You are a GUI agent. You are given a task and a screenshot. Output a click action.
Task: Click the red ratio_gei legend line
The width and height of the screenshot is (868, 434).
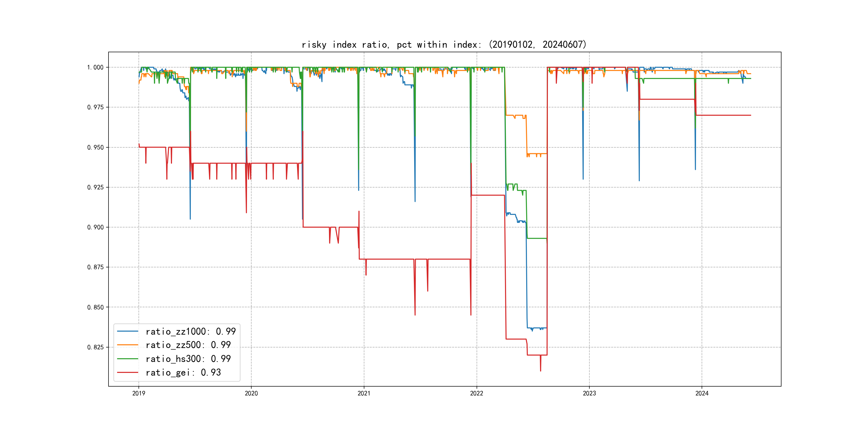click(127, 372)
